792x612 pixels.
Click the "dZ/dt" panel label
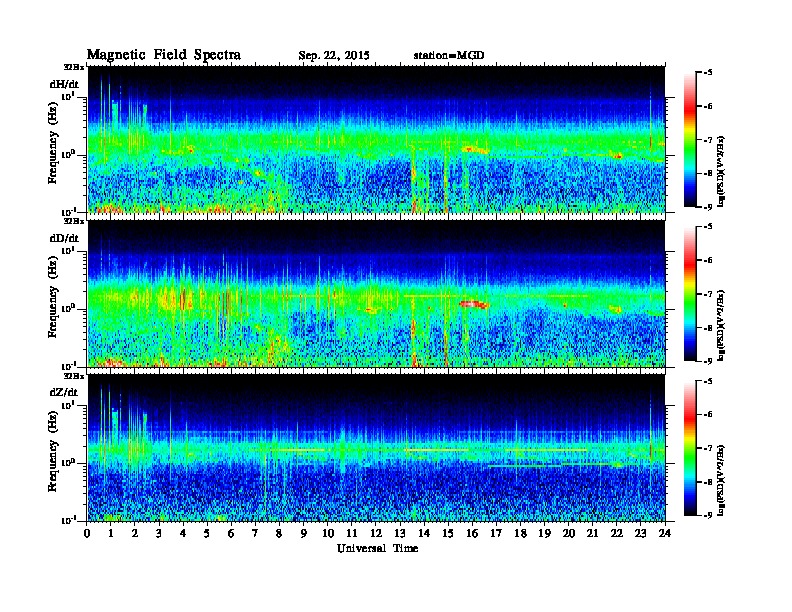(x=64, y=392)
